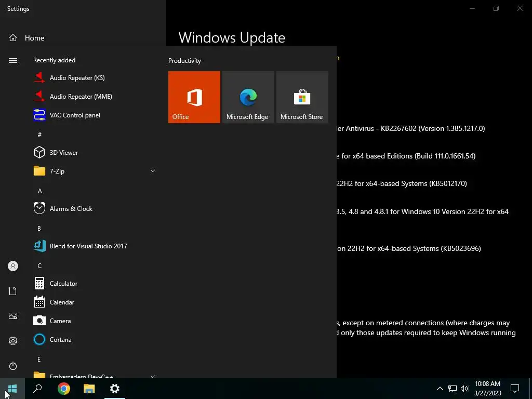Click the 'E' letter section header
The width and height of the screenshot is (532, 399).
pyautogui.click(x=39, y=359)
